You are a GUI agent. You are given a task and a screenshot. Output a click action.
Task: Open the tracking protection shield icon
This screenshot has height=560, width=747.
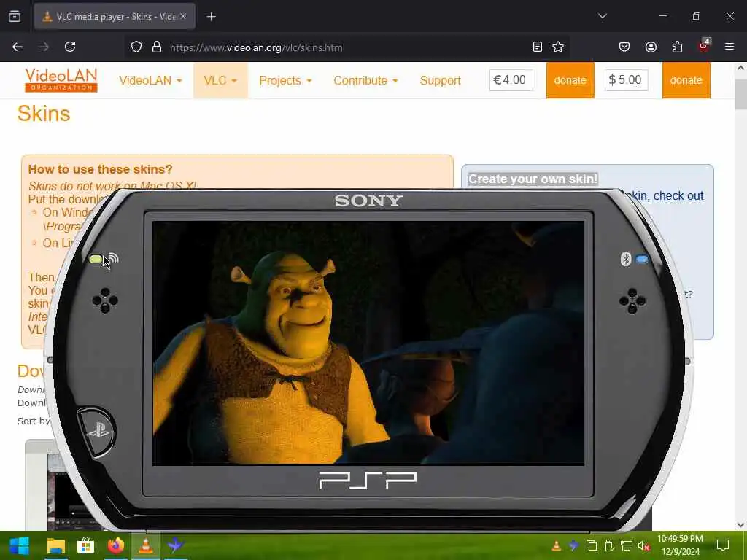[136, 47]
